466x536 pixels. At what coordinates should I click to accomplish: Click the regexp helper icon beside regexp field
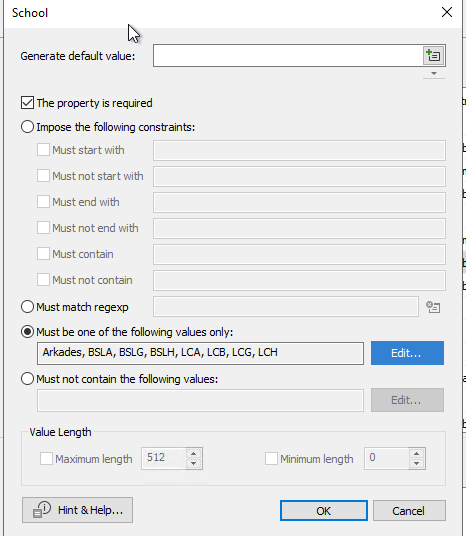coord(433,307)
